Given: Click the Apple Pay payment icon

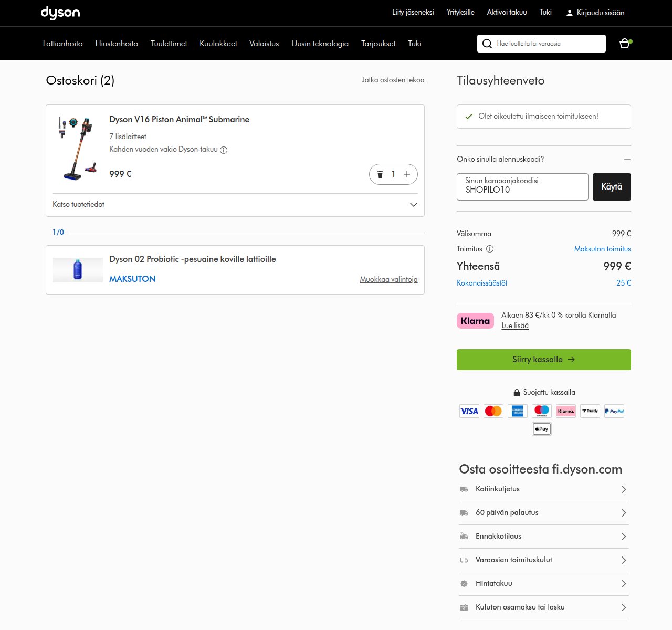Looking at the screenshot, I should coord(542,429).
